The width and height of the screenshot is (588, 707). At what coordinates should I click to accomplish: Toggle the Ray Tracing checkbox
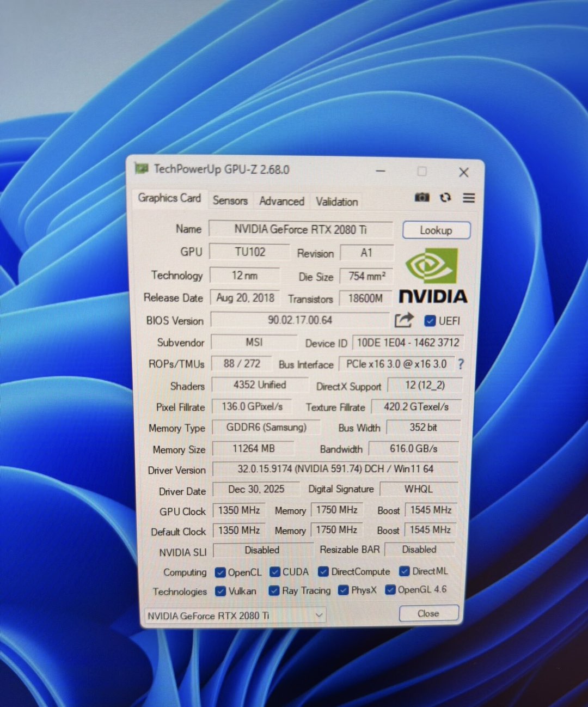click(x=274, y=591)
